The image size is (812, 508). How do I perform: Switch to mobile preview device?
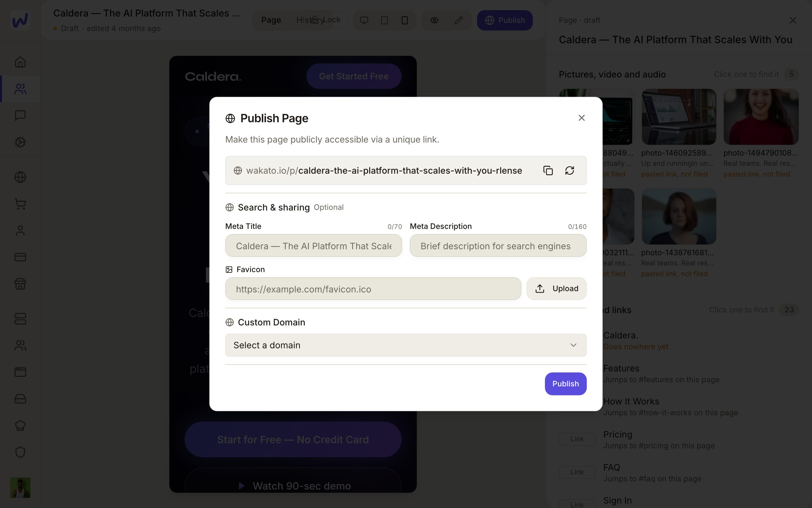[x=405, y=21]
